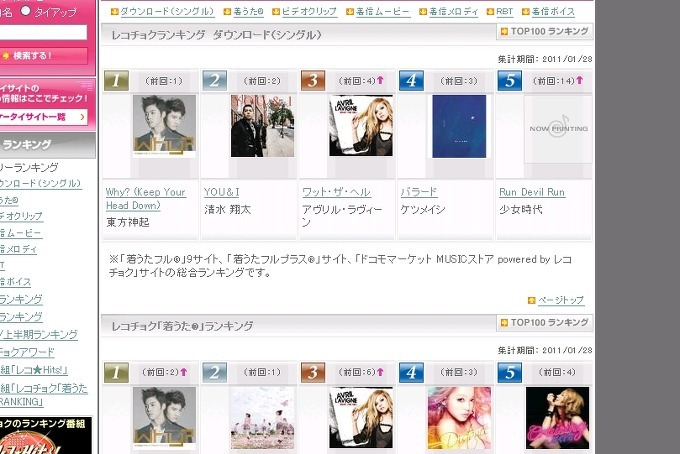Image resolution: width=680 pixels, height=454 pixels.
Task: Click the rank 3 badge in 着うた ranking
Action: [x=313, y=372]
